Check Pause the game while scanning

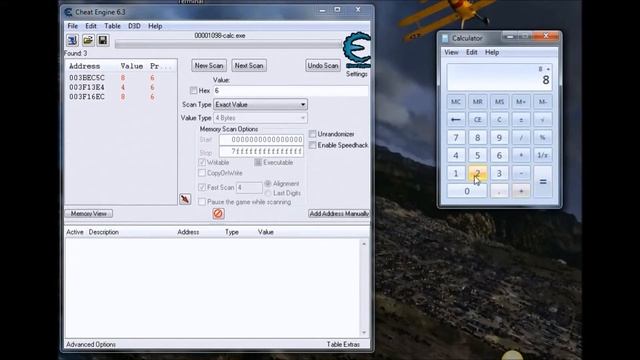tap(202, 202)
